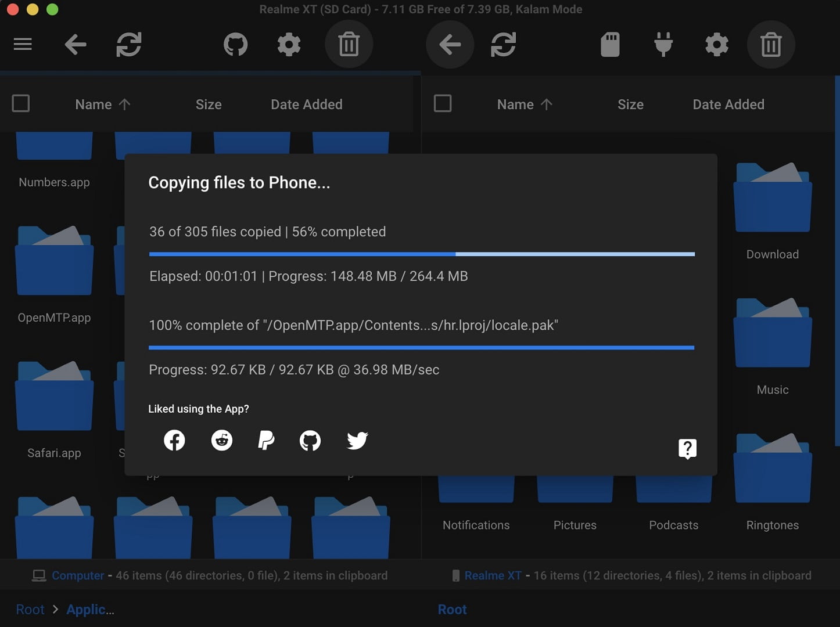Select the Safari.app folder
840x627 pixels.
[54, 410]
